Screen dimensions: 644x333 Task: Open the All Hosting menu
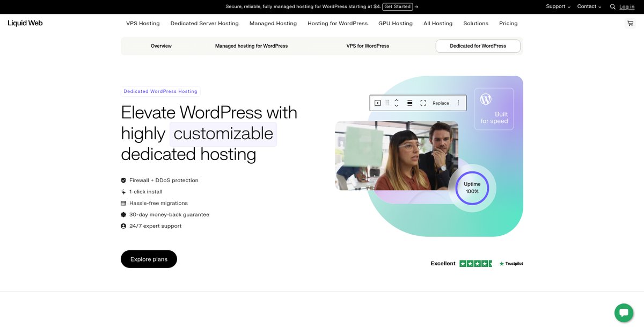tap(438, 24)
